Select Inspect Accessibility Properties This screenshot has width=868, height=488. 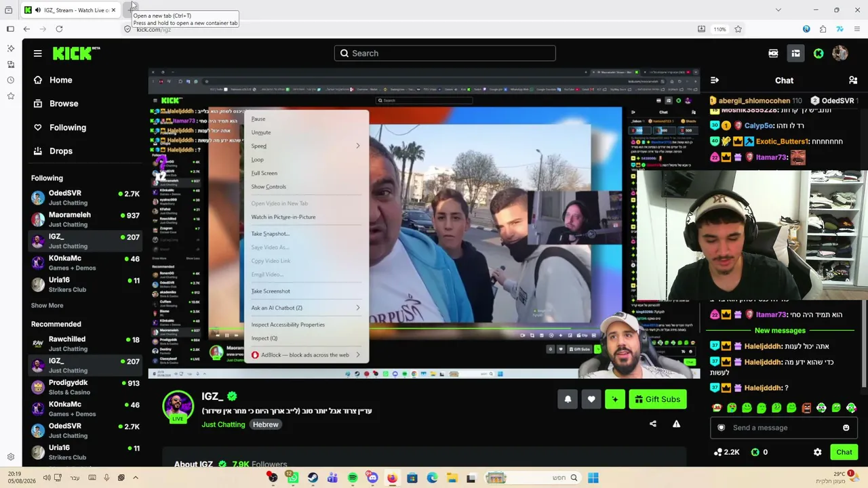click(x=288, y=325)
